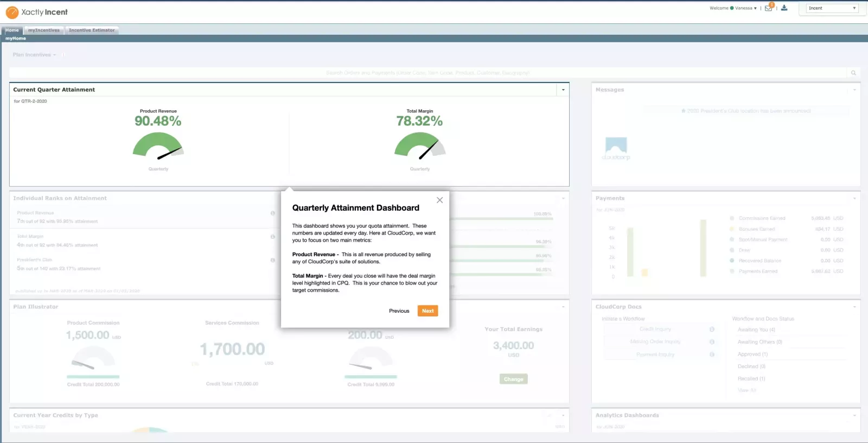Viewport: 868px width, 443px height.
Task: Click the download tray icon
Action: (x=784, y=8)
